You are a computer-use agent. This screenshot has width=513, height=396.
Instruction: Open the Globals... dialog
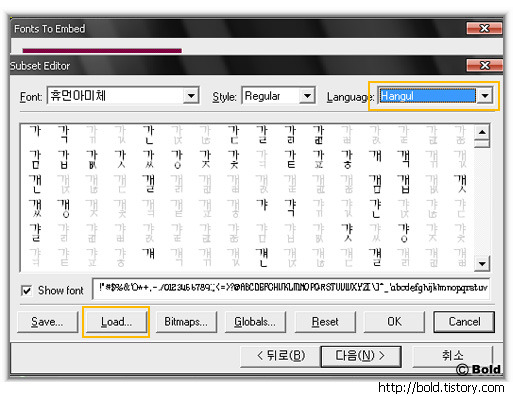255,322
